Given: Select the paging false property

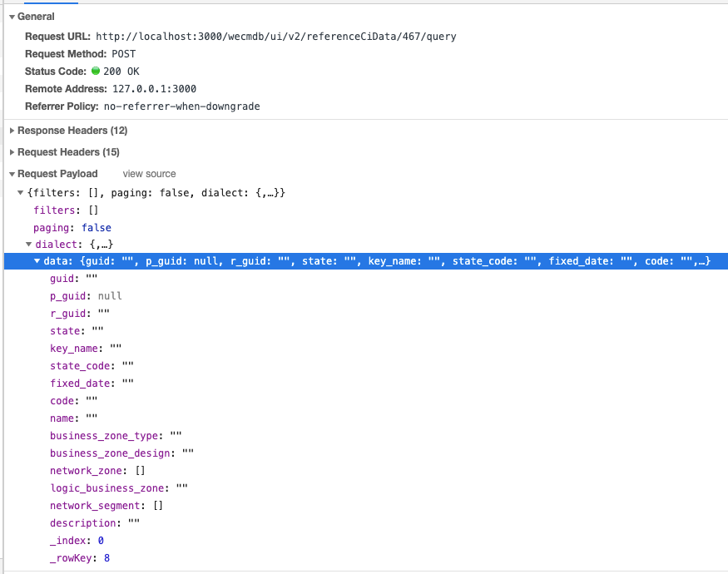Looking at the screenshot, I should (x=75, y=227).
